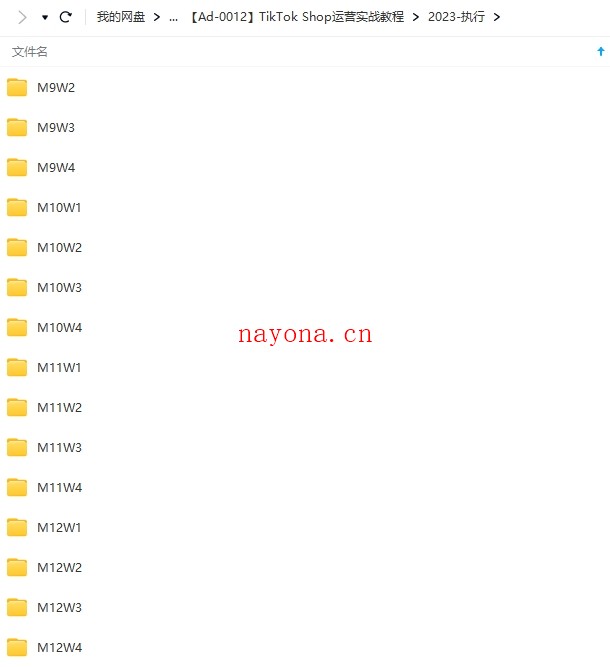The width and height of the screenshot is (610, 667).
Task: Toggle the blue sort direction arrow
Action: (x=601, y=51)
